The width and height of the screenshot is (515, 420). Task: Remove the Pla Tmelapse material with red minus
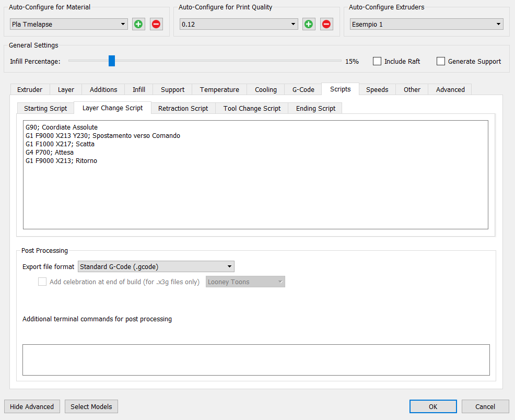tap(156, 25)
